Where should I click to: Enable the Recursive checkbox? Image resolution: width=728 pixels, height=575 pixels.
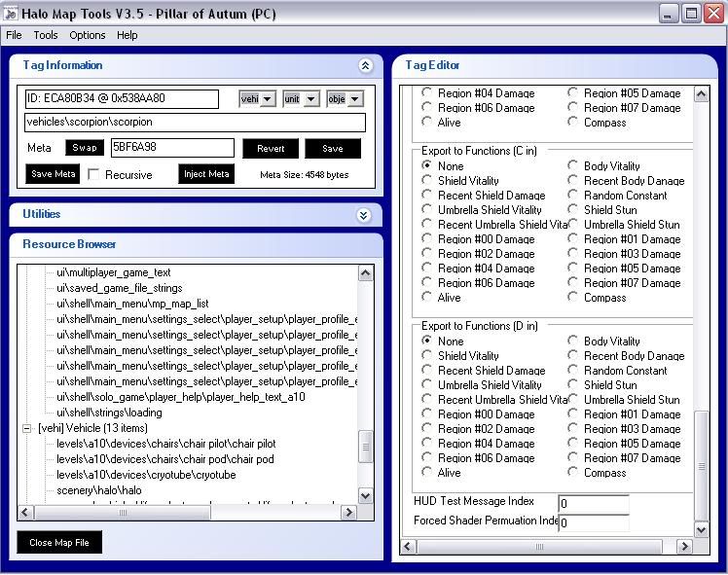(x=93, y=174)
